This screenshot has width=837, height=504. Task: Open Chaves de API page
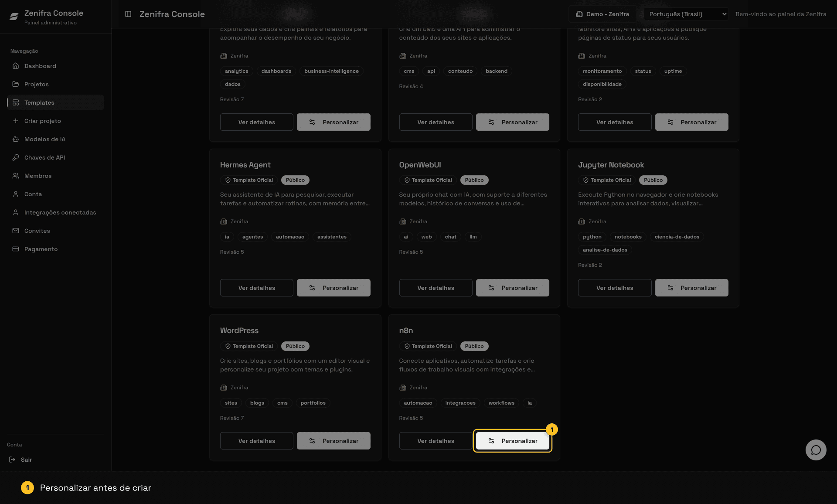[55, 157]
